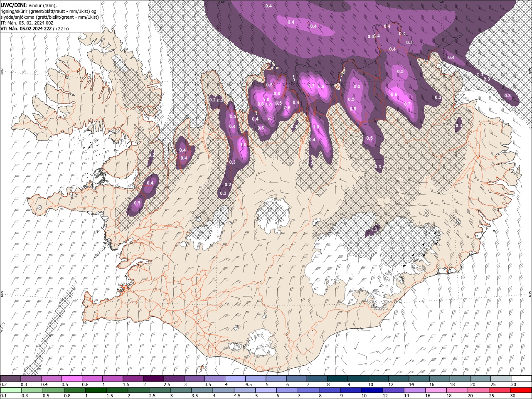Click the '15W' longitude label
This screenshot has width=532, height=399.
440,2
